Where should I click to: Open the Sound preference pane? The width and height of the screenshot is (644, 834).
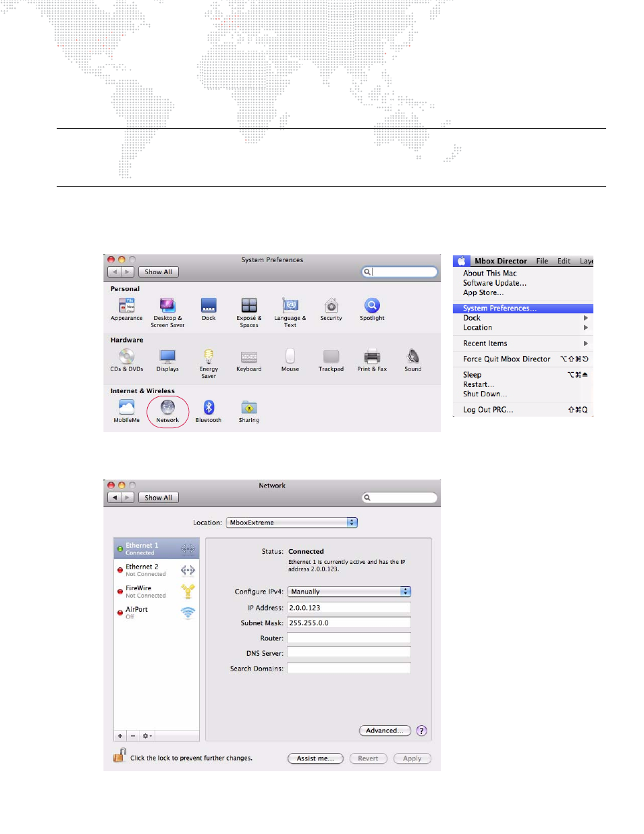[x=413, y=360]
